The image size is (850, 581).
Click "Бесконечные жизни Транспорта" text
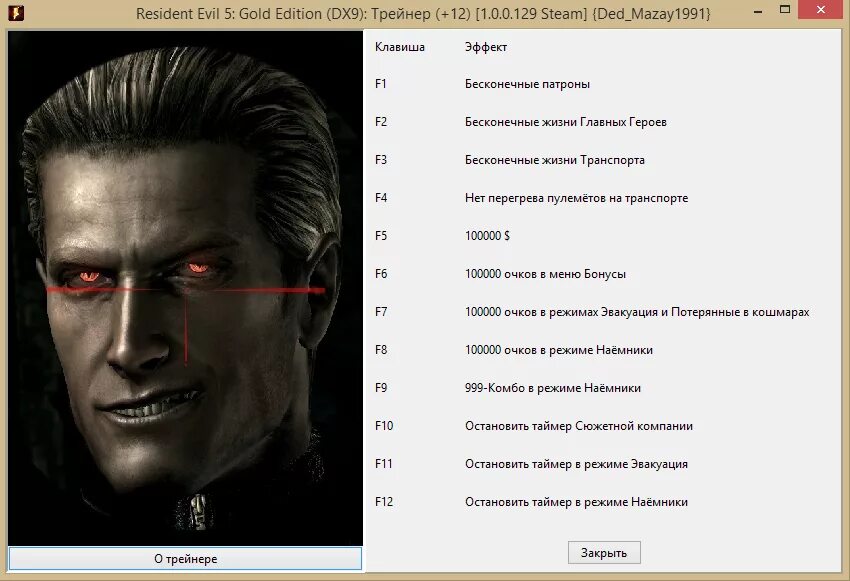[555, 160]
